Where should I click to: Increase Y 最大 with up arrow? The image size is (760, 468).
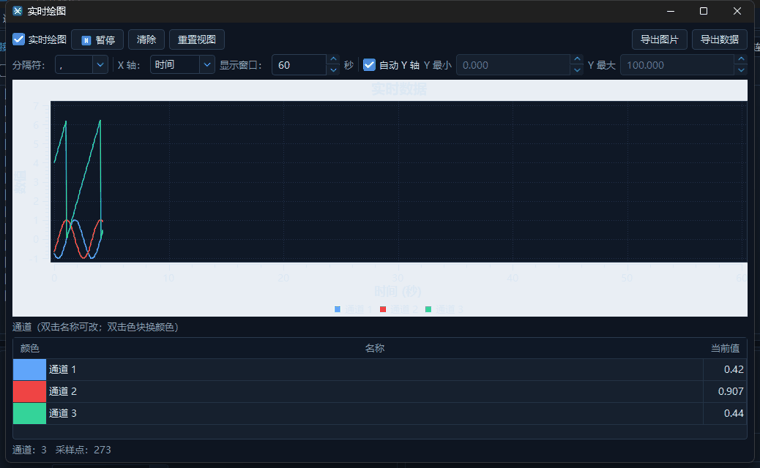pyautogui.click(x=741, y=60)
